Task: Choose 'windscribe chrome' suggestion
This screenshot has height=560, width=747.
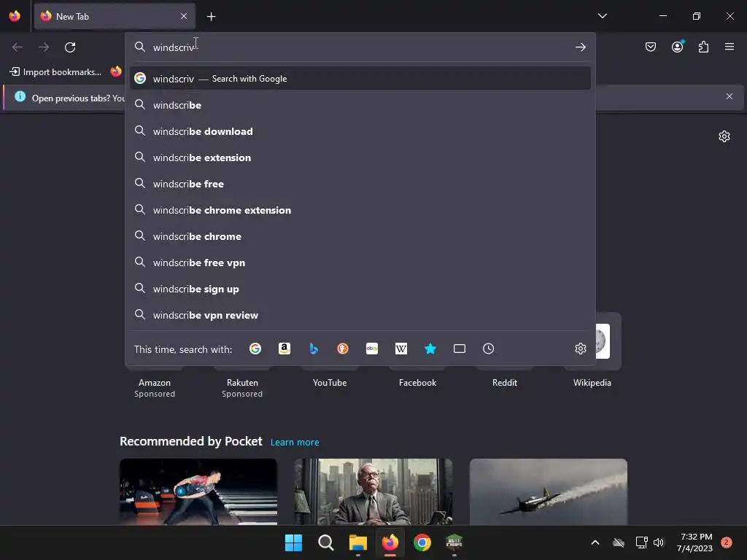Action: point(360,236)
